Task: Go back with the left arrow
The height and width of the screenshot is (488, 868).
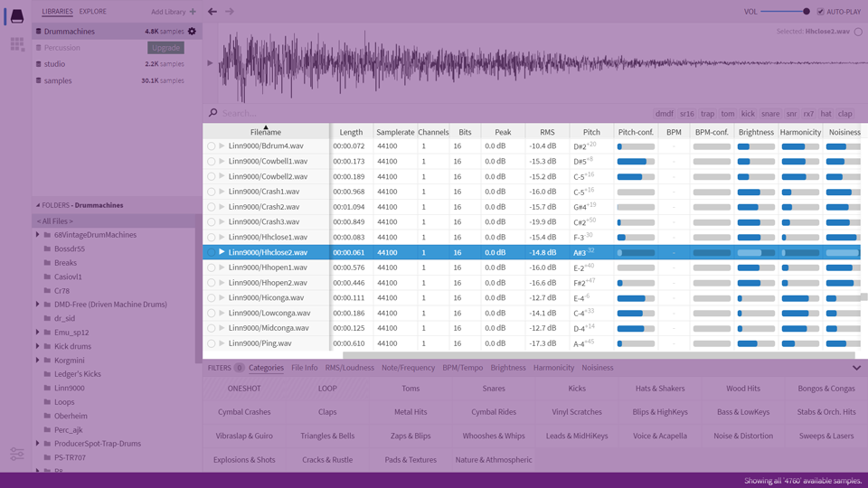Action: (212, 12)
